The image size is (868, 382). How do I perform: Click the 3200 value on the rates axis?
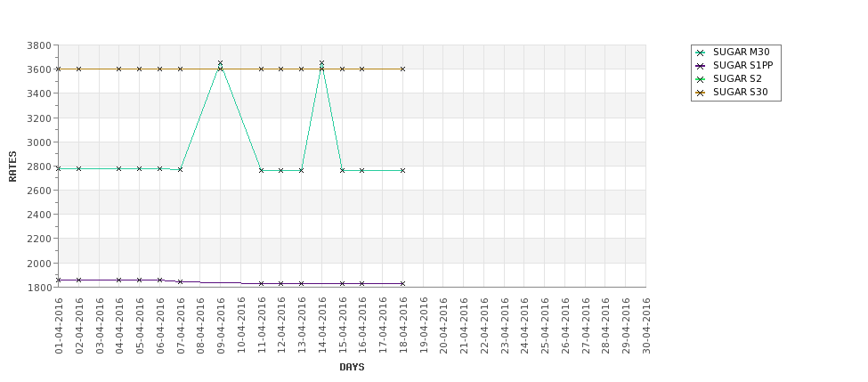tap(39, 118)
